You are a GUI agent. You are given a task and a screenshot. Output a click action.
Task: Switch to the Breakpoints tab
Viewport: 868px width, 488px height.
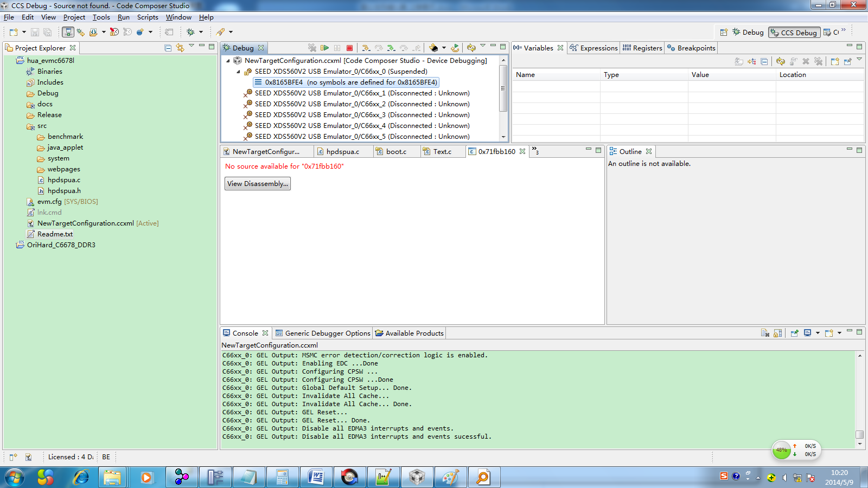[691, 48]
